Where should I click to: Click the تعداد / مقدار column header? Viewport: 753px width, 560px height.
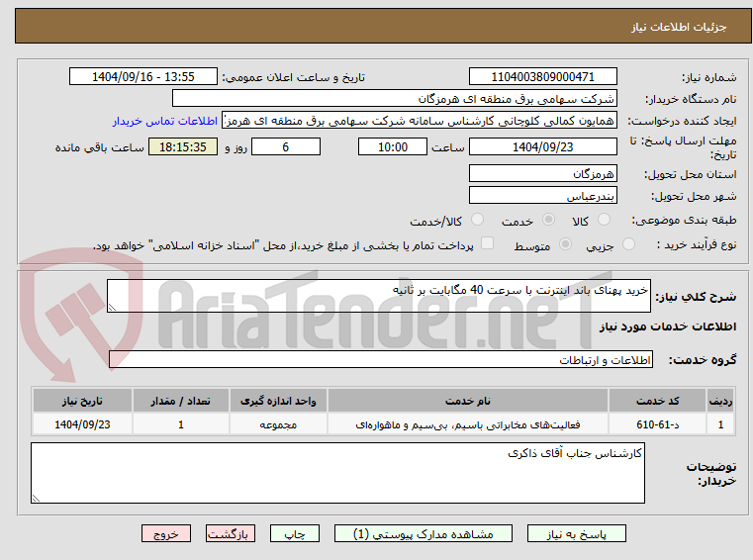pyautogui.click(x=180, y=401)
